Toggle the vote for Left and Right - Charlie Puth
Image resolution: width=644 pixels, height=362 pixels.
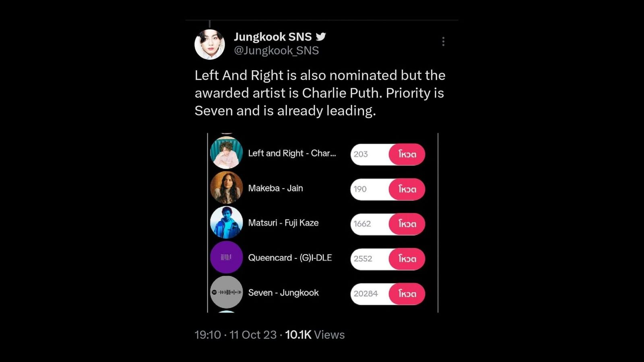pos(407,154)
